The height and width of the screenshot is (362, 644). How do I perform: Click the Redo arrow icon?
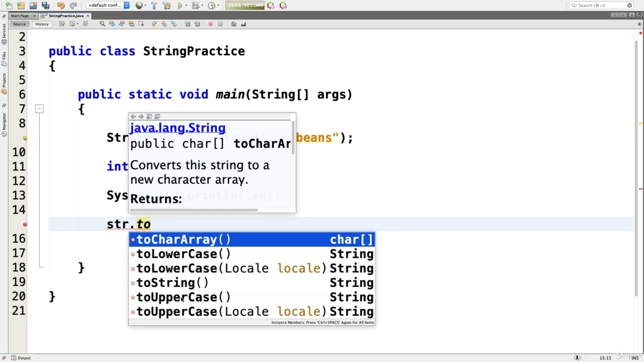73,6
